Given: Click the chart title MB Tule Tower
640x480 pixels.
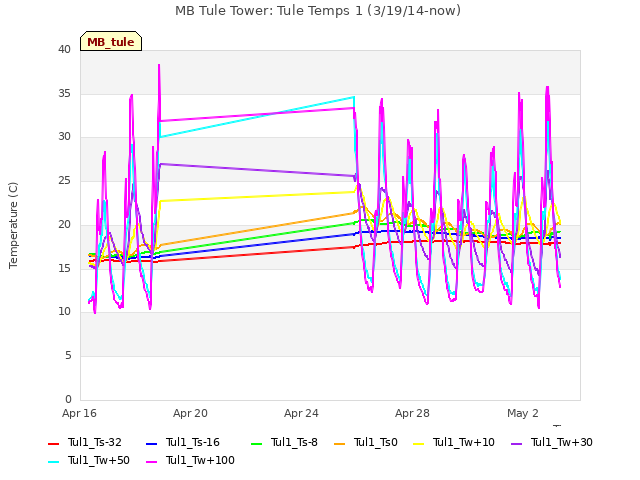Looking at the screenshot, I should 318,11.
